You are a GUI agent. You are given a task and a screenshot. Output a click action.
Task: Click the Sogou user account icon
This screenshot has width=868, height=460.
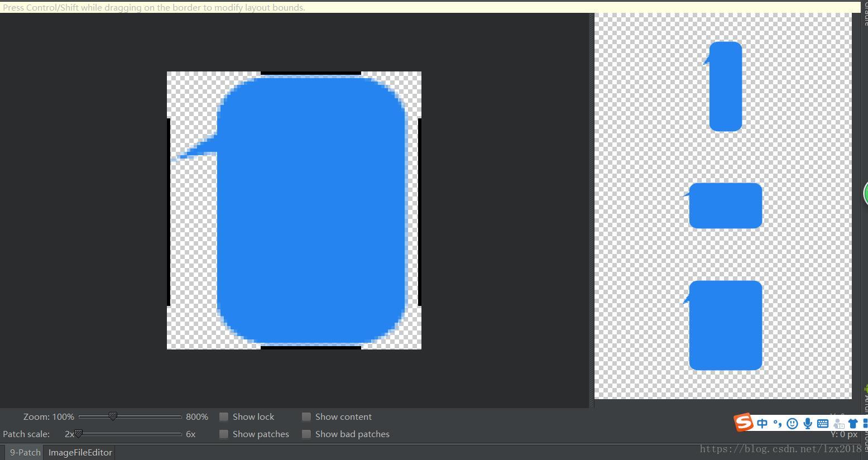838,424
